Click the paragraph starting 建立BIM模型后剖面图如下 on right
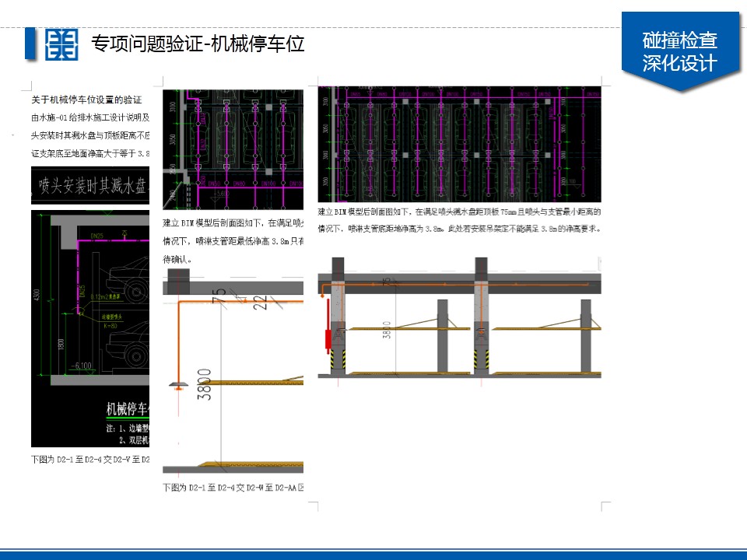 [x=459, y=220]
